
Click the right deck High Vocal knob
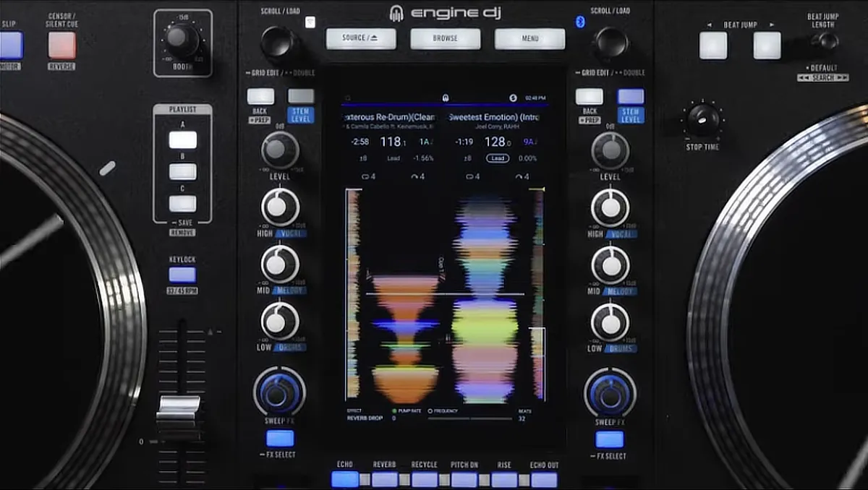point(610,207)
